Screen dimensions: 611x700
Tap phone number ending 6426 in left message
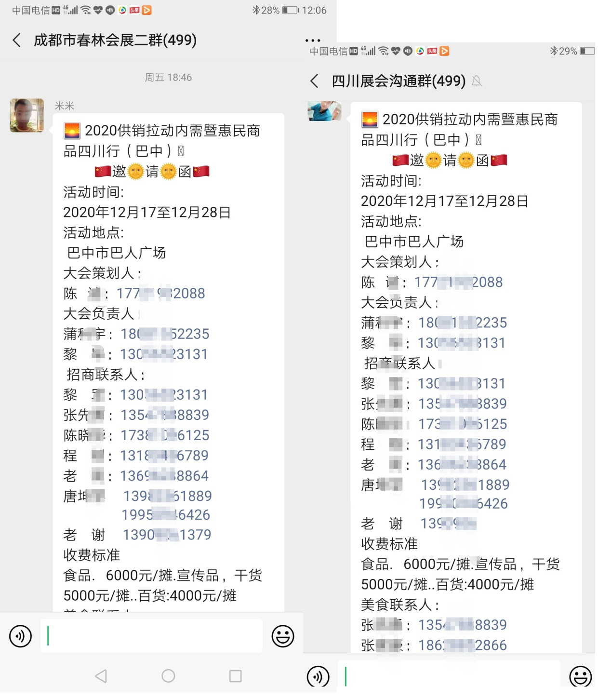(166, 514)
